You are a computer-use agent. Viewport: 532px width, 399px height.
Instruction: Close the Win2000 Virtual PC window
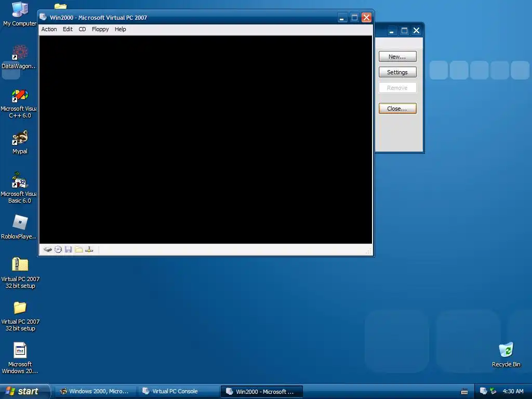point(366,18)
